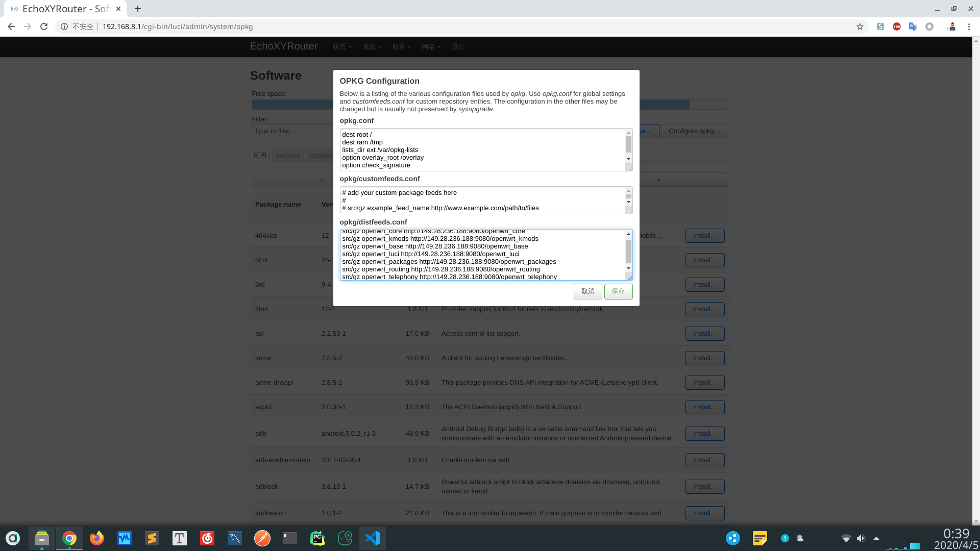Click the volume tray icon
This screenshot has width=980, height=551.
(x=861, y=538)
